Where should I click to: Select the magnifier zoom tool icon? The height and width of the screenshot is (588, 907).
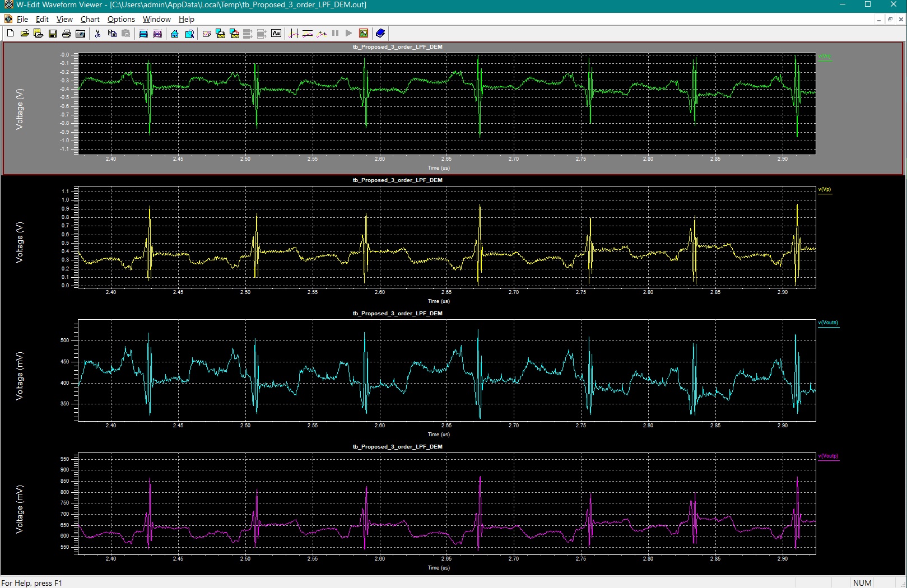(189, 34)
